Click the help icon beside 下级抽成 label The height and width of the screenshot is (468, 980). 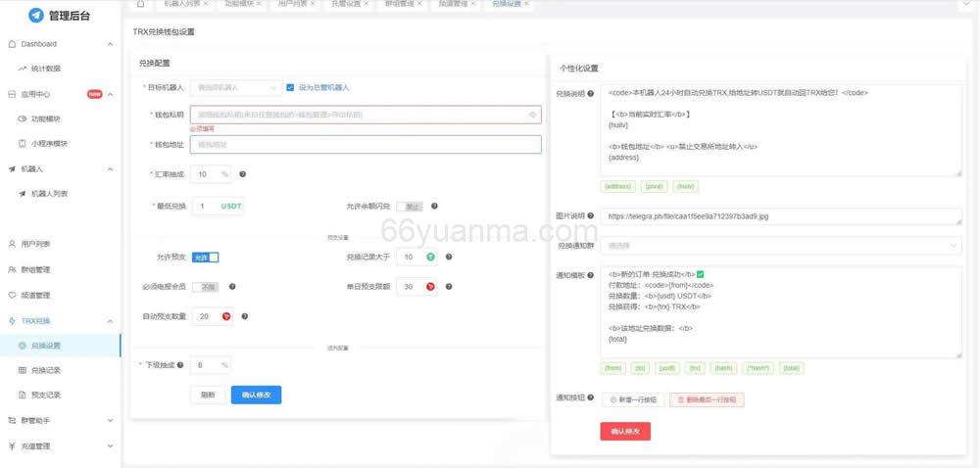[x=180, y=365]
